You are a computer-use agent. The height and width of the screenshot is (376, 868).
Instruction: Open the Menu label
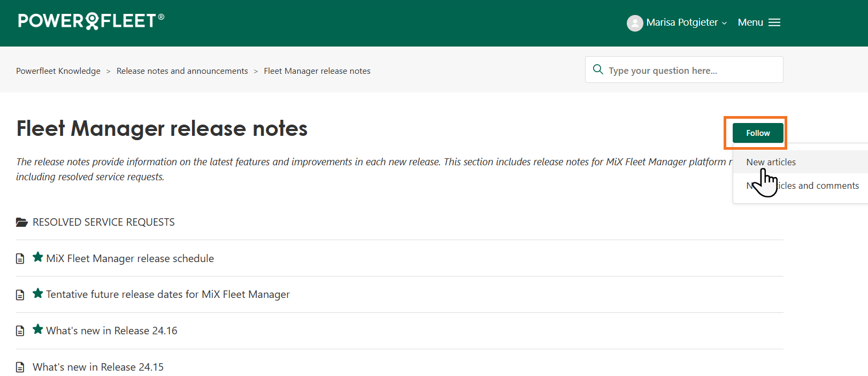coord(750,22)
